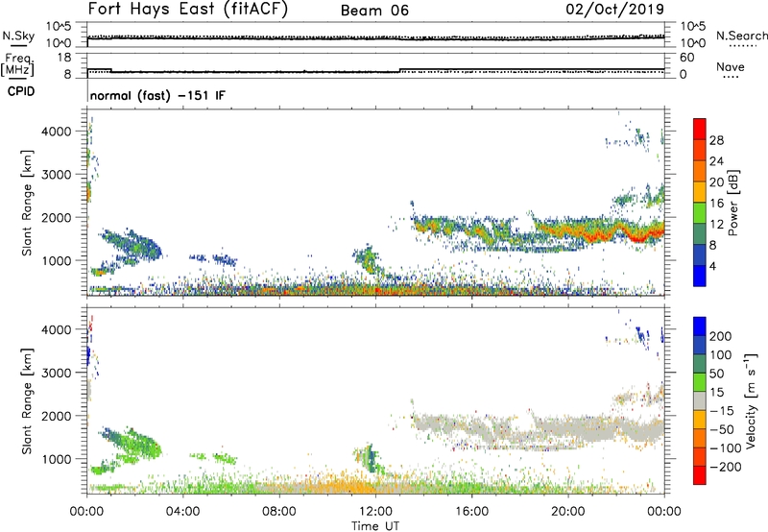Viewport: 768px width, 532px height.
Task: Click '1000' on the velocity panel range axis
Action: click(x=56, y=459)
